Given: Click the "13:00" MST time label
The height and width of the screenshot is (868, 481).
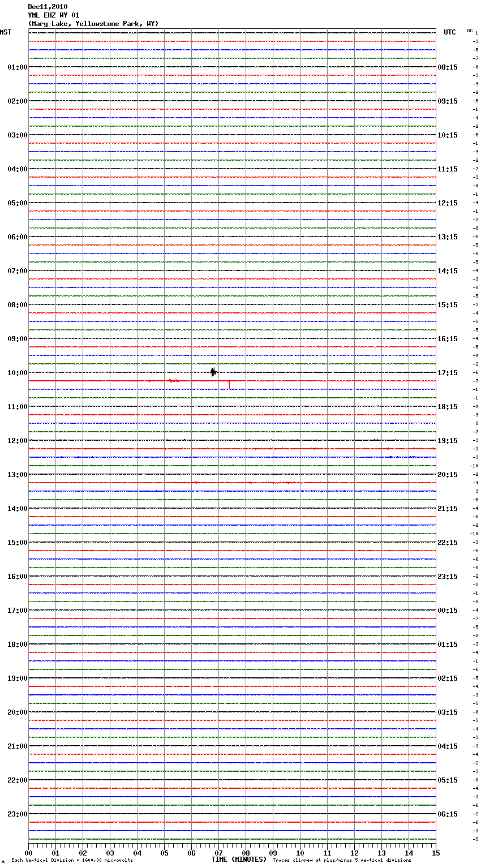Looking at the screenshot, I should coord(17,475).
